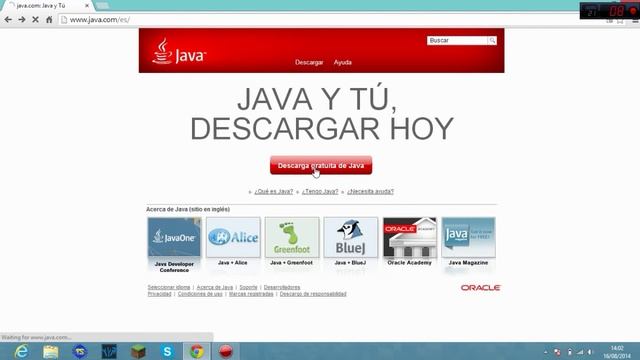Screen dimensions: 640x360
Task: Open the Desarrolladores footer link
Action: click(x=282, y=287)
